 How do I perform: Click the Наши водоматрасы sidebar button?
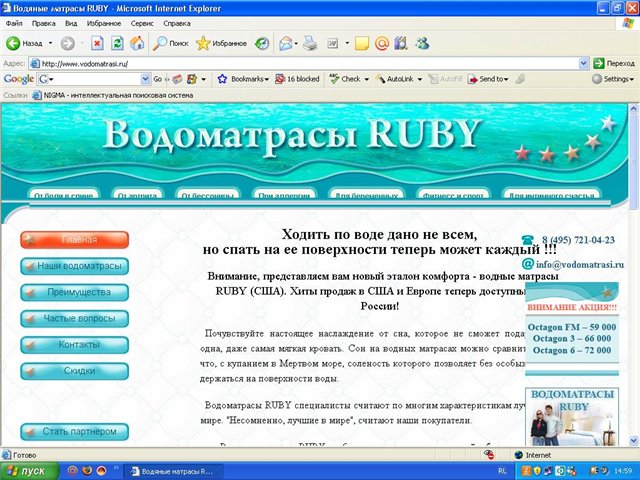[x=75, y=266]
